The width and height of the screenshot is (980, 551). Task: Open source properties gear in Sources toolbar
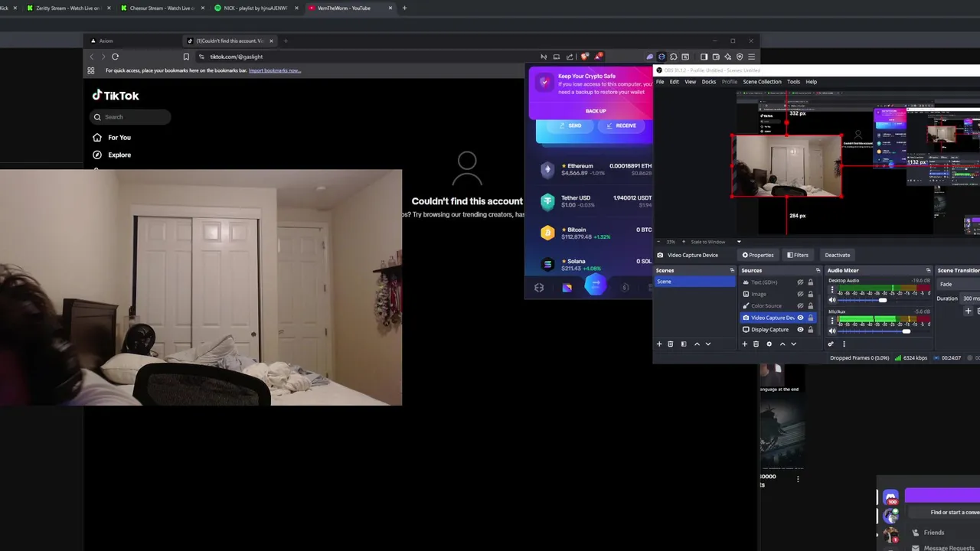[x=769, y=344]
